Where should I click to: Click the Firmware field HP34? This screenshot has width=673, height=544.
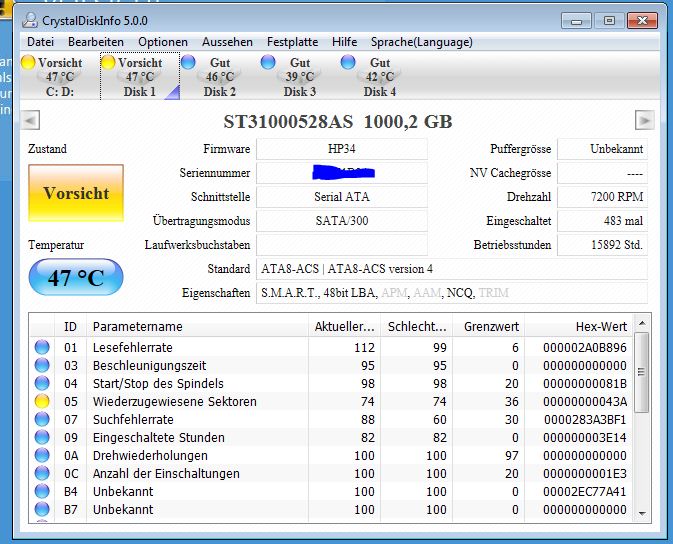point(342,149)
